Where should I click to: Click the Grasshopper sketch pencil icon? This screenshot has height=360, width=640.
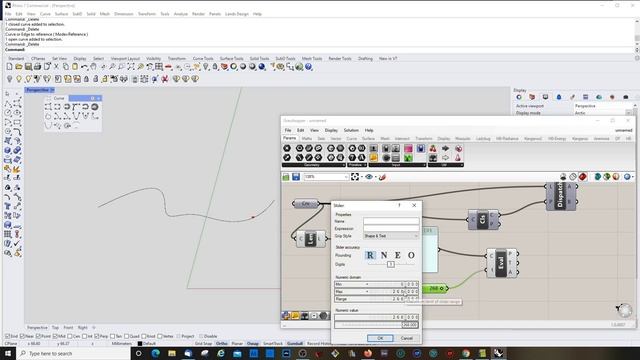pos(382,177)
